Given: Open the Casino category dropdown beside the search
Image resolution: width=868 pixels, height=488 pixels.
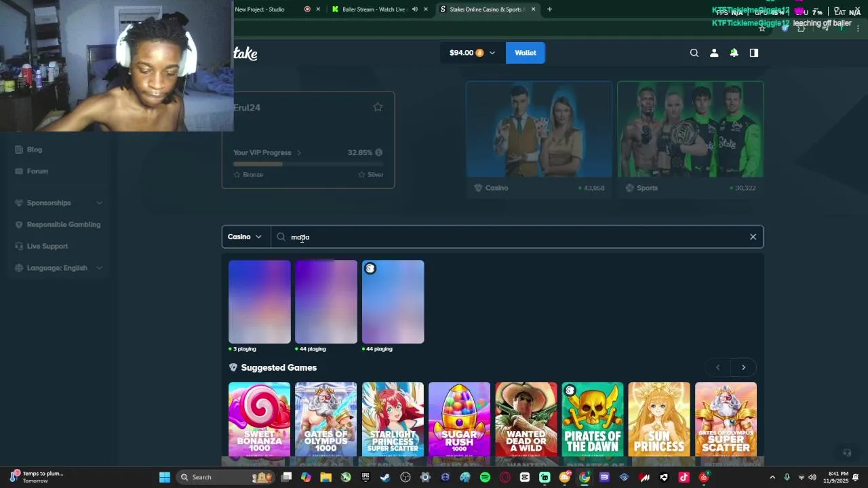Looking at the screenshot, I should click(x=245, y=237).
